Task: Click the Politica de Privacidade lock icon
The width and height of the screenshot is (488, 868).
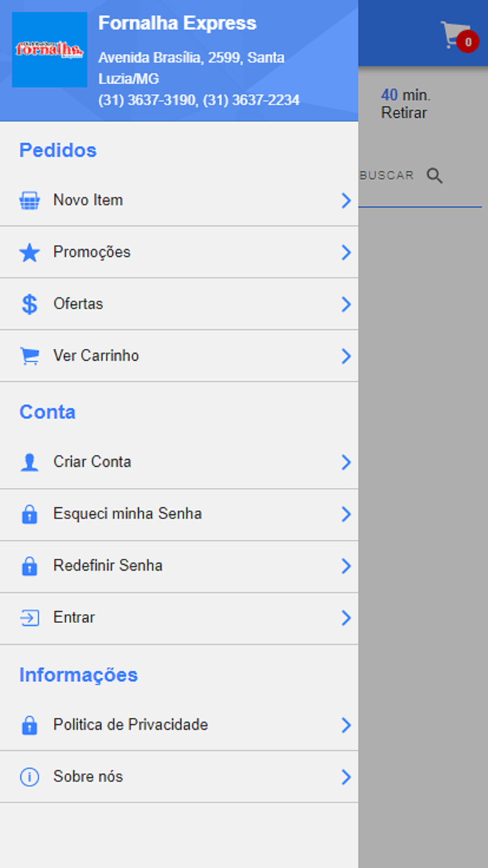Action: pos(29,725)
